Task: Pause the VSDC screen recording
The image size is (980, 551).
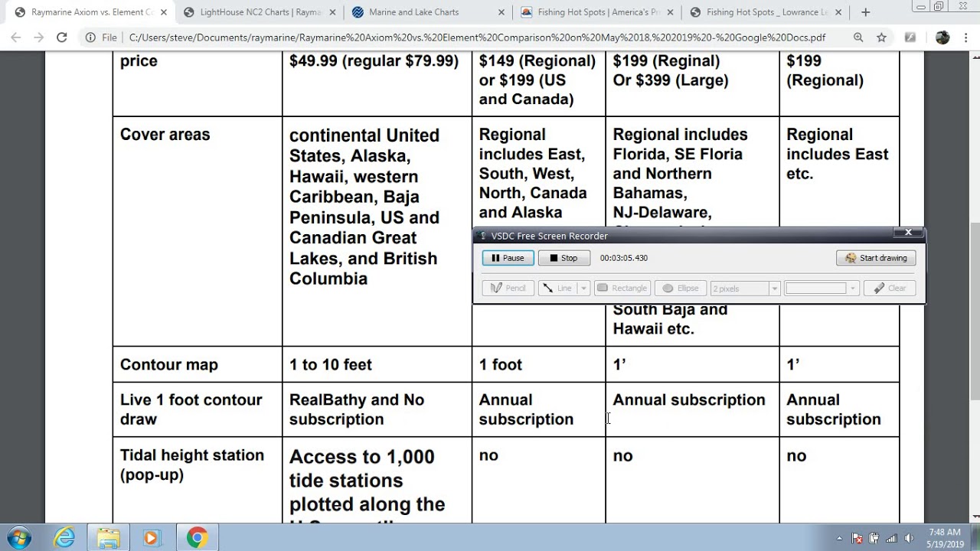Action: click(x=508, y=258)
